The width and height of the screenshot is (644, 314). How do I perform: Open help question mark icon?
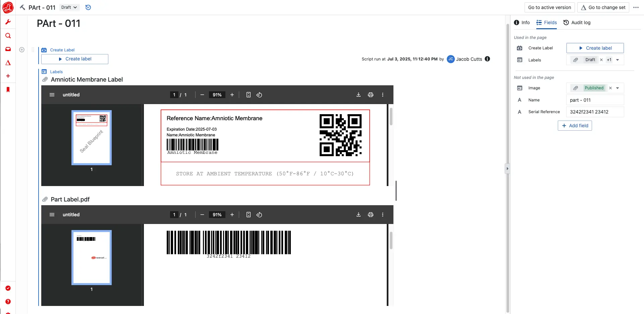coord(8,302)
